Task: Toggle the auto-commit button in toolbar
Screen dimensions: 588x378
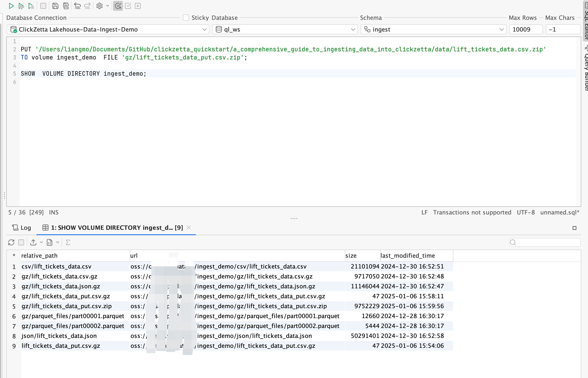Action: (118, 6)
